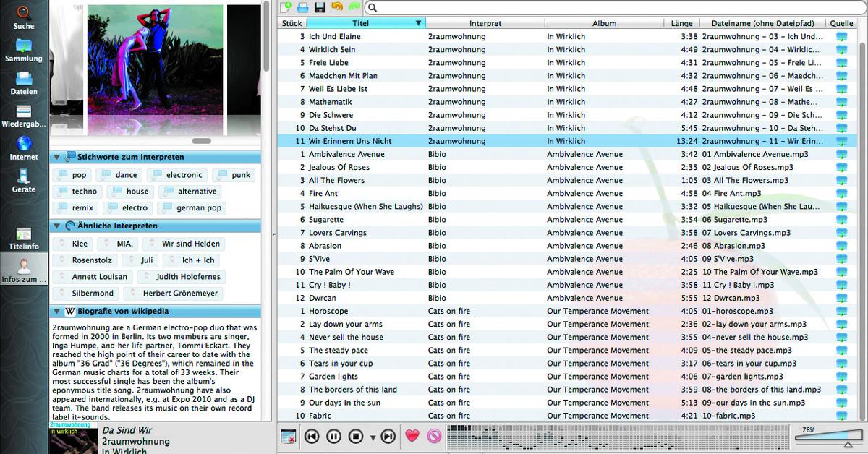Sort by the Quelle column header
Viewport: 868px width, 454px height.
point(841,23)
